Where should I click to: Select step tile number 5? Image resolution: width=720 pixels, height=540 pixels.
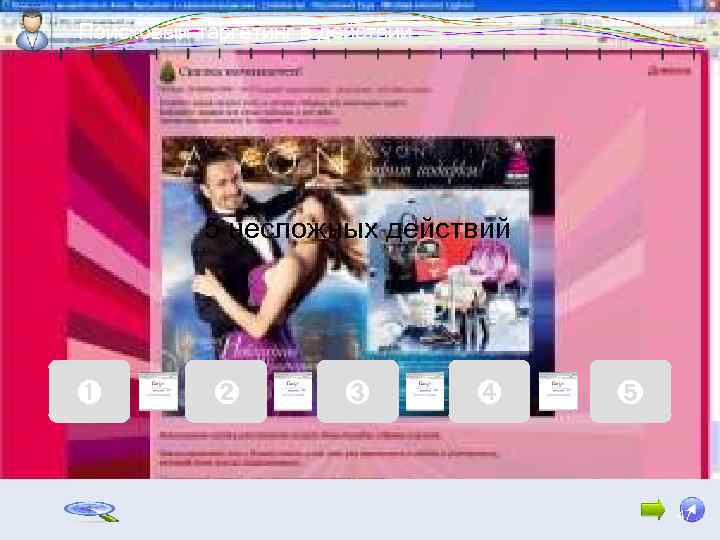[x=630, y=391]
